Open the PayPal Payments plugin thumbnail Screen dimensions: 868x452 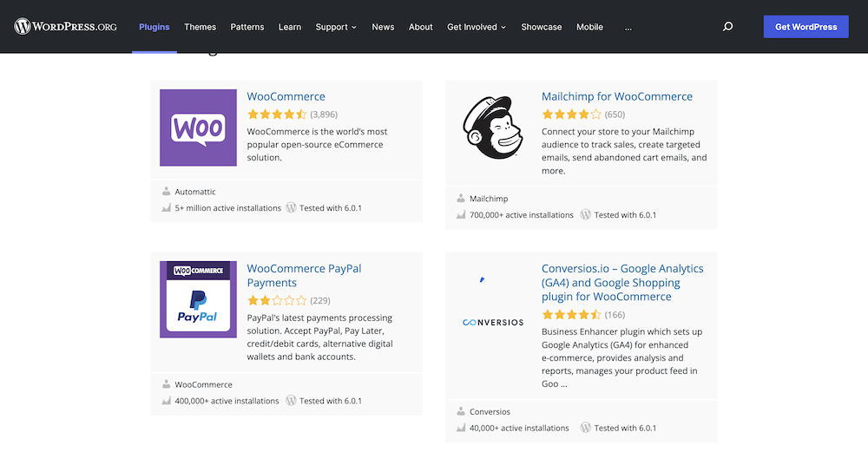tap(198, 299)
